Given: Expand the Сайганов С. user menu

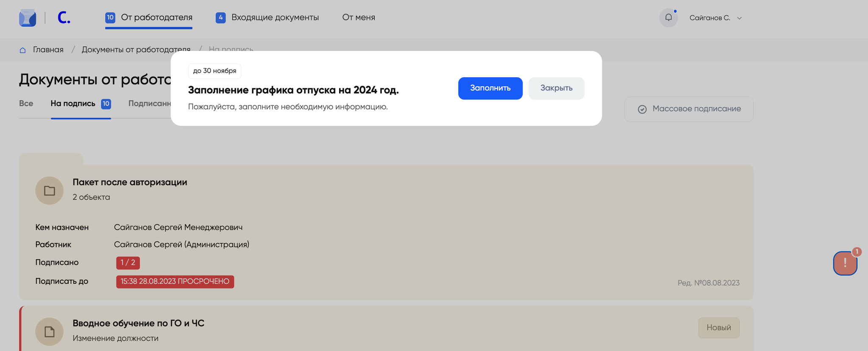Looking at the screenshot, I should click(x=709, y=18).
